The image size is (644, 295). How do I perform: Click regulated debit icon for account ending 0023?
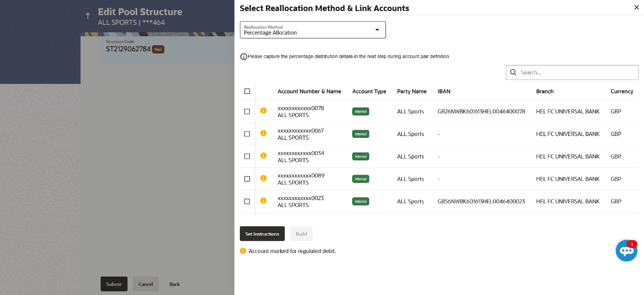(263, 201)
